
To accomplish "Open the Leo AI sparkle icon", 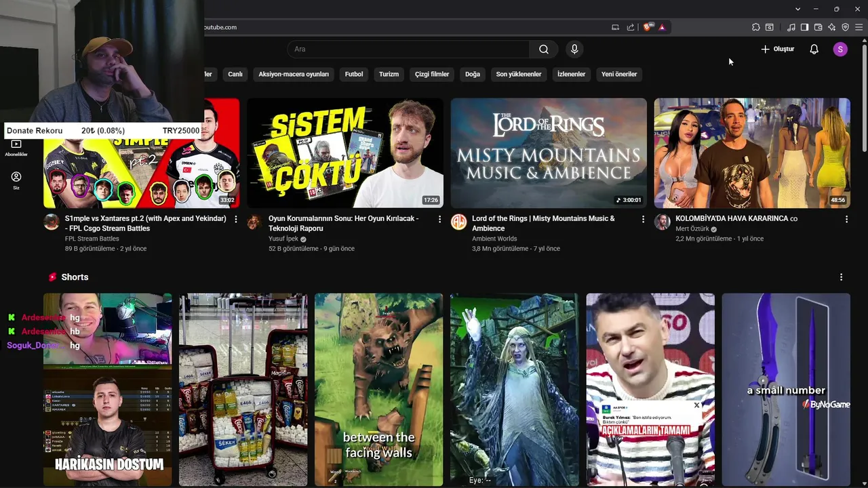I will 832,27.
